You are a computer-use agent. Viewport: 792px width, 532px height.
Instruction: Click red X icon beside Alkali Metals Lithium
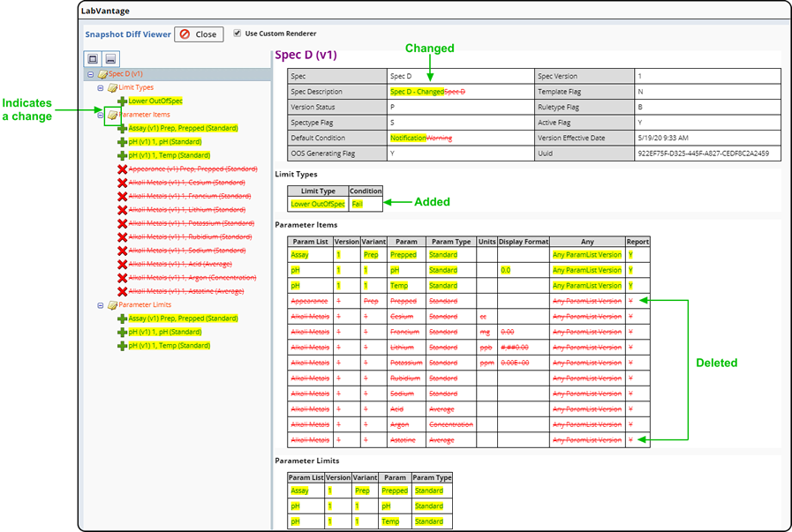122,211
